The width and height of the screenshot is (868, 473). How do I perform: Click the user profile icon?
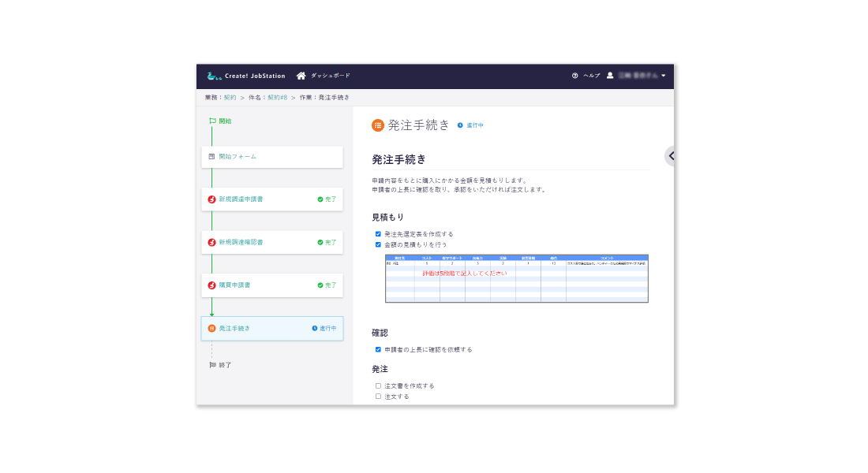pyautogui.click(x=610, y=76)
